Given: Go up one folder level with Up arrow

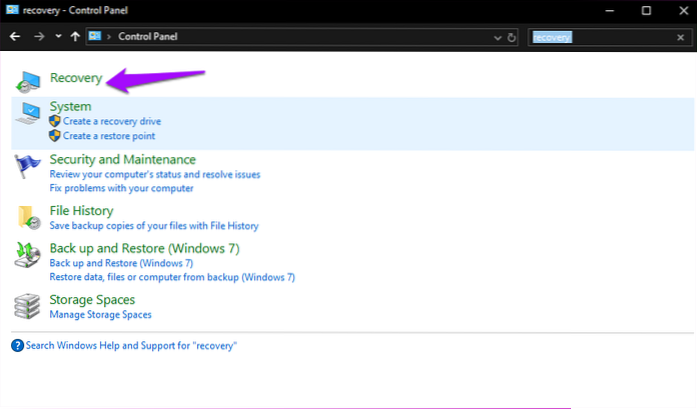Looking at the screenshot, I should (76, 37).
